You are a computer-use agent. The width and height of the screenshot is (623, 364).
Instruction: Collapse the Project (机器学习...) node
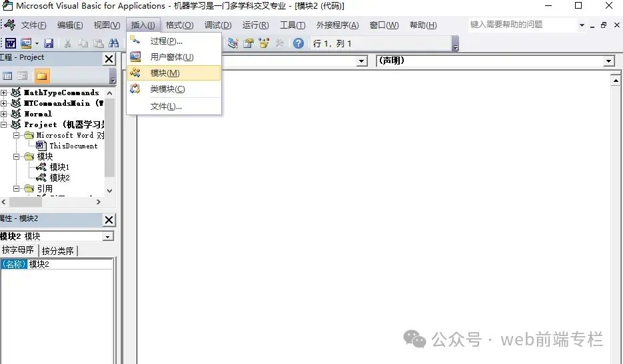pos(3,124)
